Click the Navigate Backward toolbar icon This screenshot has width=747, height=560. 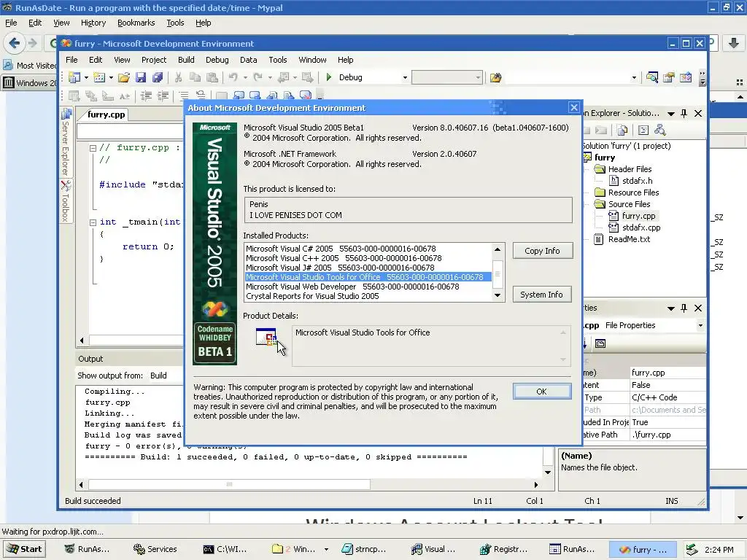pyautogui.click(x=284, y=77)
